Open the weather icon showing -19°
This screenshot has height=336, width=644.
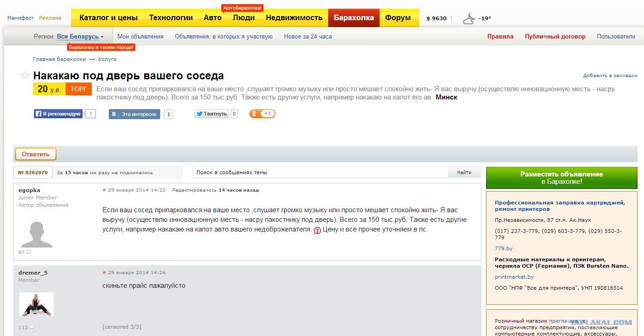pos(469,18)
